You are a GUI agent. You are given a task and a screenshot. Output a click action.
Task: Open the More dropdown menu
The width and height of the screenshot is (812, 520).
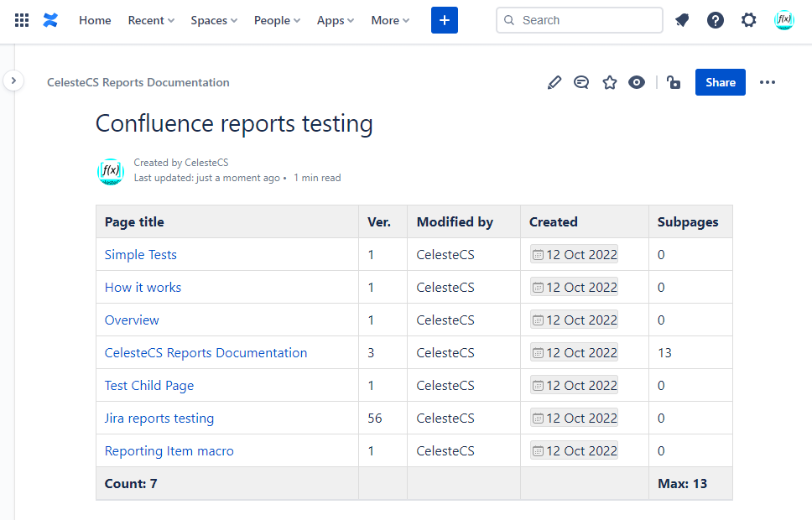[390, 20]
